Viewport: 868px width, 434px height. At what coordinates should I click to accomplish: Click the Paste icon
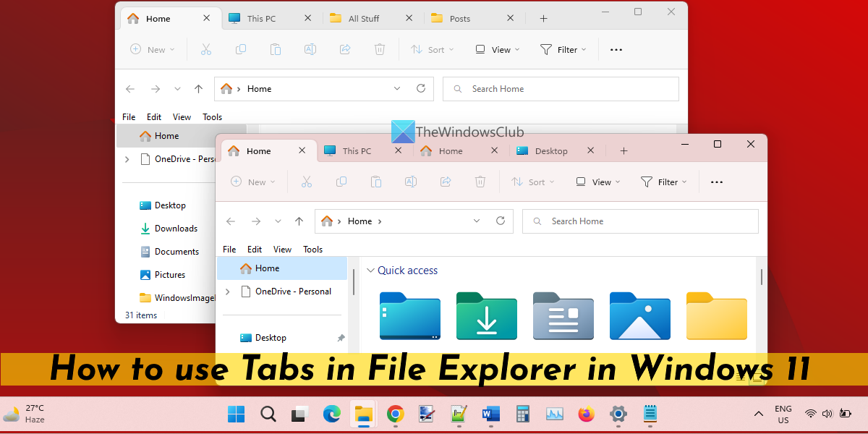pyautogui.click(x=376, y=182)
